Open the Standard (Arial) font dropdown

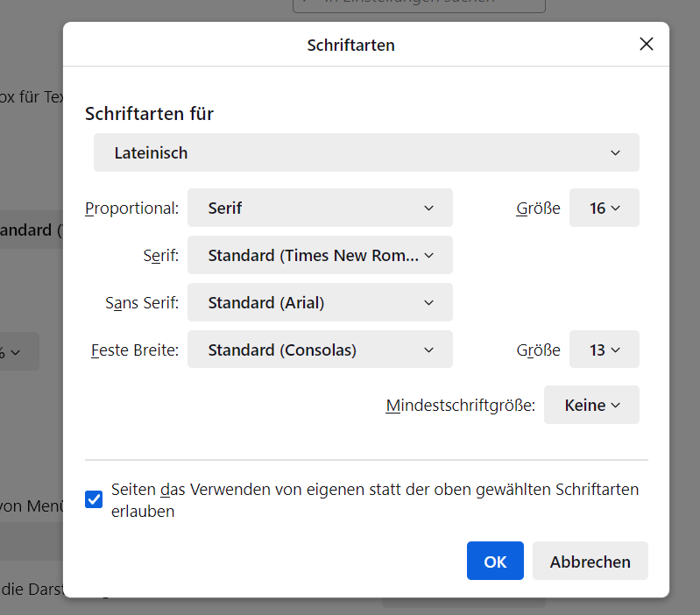(x=320, y=303)
